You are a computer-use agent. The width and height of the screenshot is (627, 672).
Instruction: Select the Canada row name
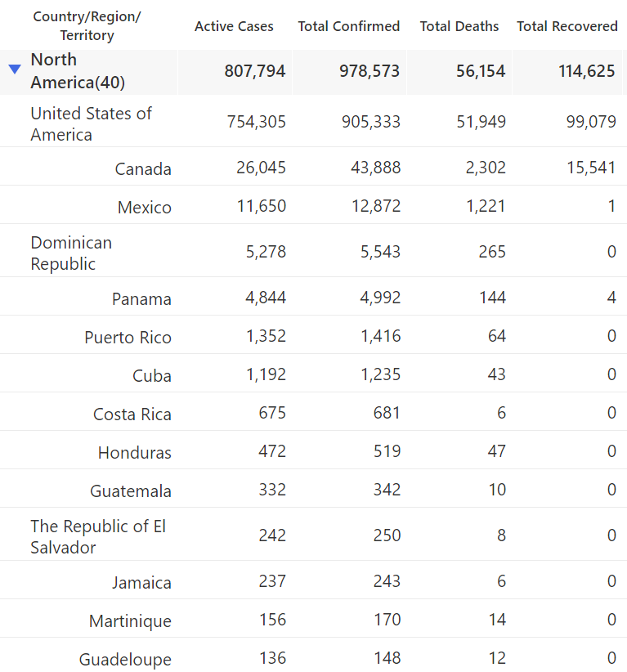pyautogui.click(x=143, y=169)
